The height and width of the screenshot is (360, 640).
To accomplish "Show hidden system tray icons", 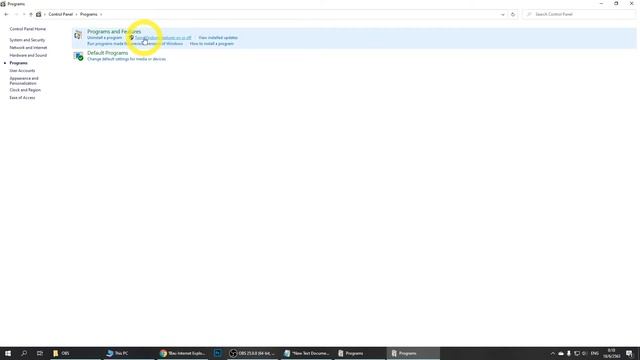I will point(553,353).
